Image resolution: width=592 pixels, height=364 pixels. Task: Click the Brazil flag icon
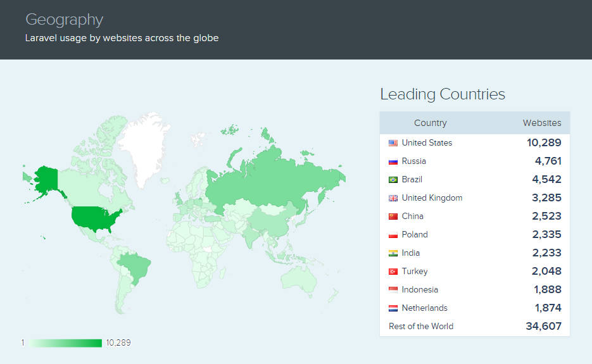[393, 180]
